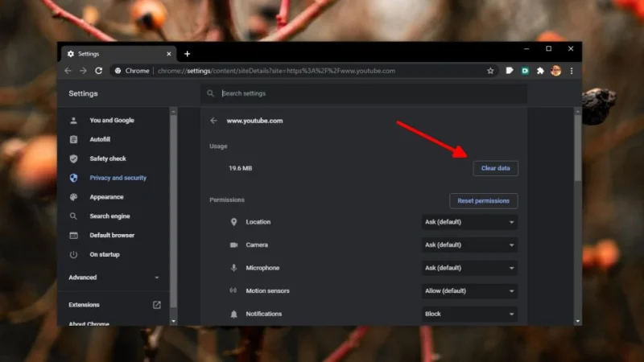The height and width of the screenshot is (362, 644).
Task: Open Autofill settings section
Action: 100,139
